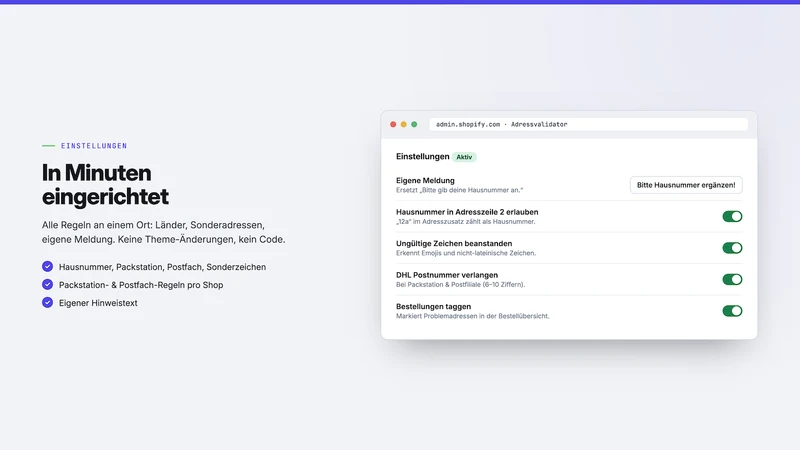Click text Packstation- & Postfach-Regeln pro Shop
Screen dimensions: 800x450
tap(141, 285)
